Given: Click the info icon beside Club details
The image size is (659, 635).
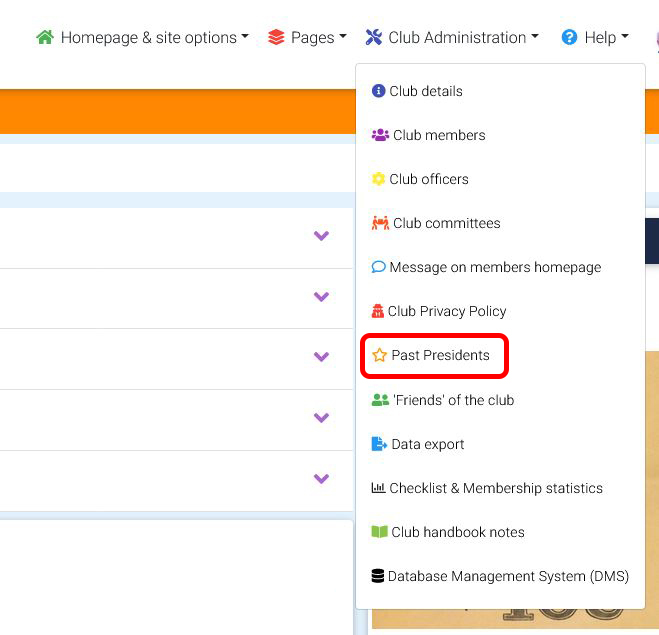Looking at the screenshot, I should coord(378,91).
